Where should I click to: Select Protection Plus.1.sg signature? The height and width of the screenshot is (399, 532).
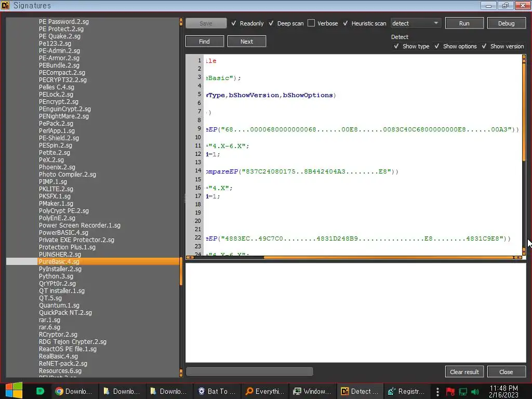67,247
